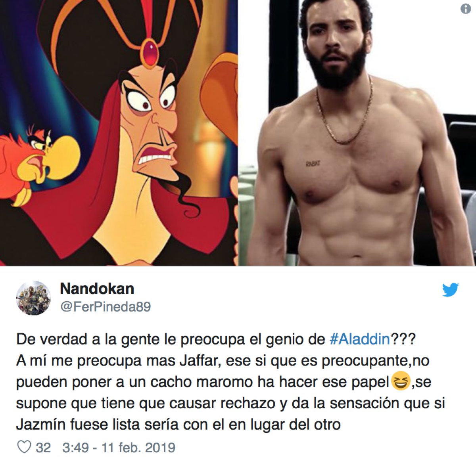Image resolution: width=476 pixels, height=463 pixels.
Task: Open the @FerPineda89 handle link
Action: point(105,307)
